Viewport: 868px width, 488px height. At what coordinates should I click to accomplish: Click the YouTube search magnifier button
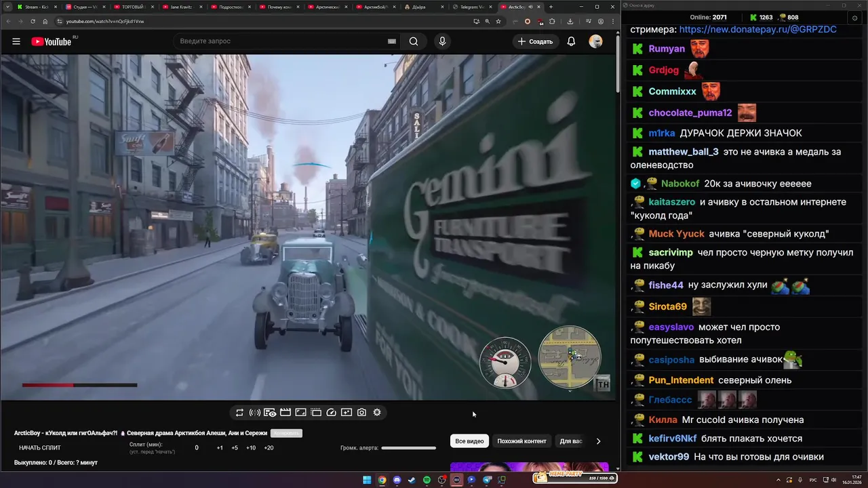[x=414, y=41]
